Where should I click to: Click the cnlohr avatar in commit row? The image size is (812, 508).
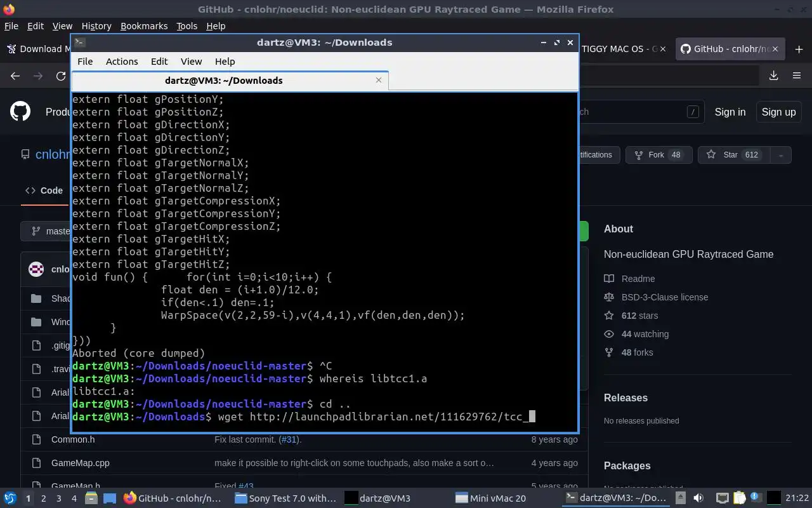point(37,269)
